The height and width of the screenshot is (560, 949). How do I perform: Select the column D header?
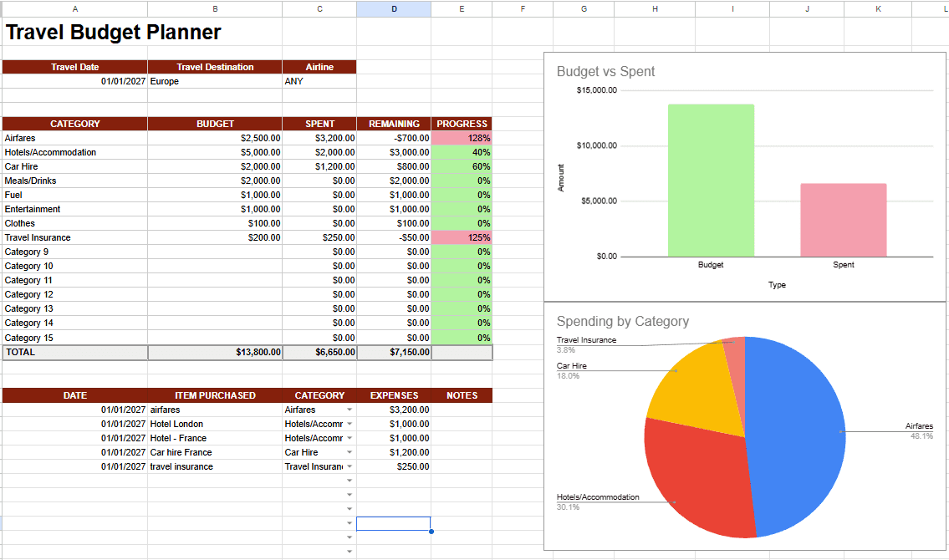coord(393,8)
